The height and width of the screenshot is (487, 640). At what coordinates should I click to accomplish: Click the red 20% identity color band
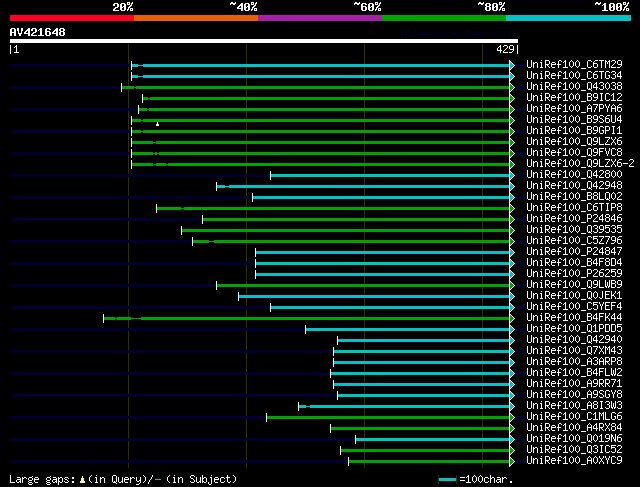pos(72,18)
